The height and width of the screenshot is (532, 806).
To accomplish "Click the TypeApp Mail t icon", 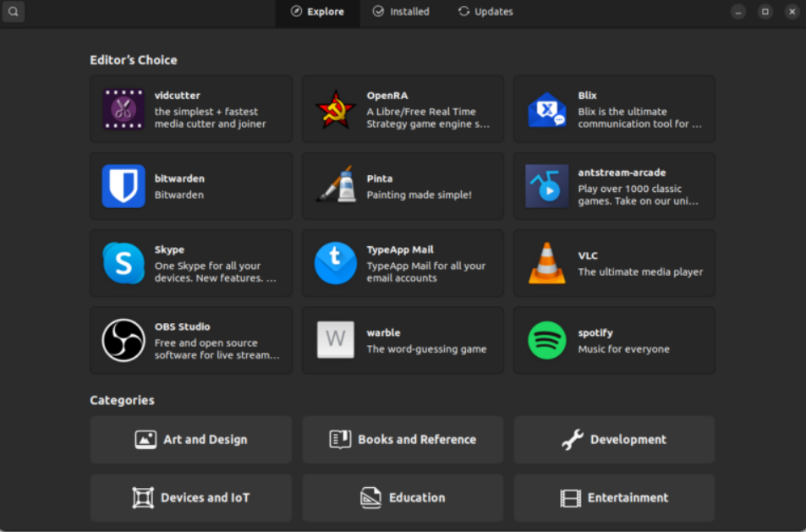I will (335, 263).
